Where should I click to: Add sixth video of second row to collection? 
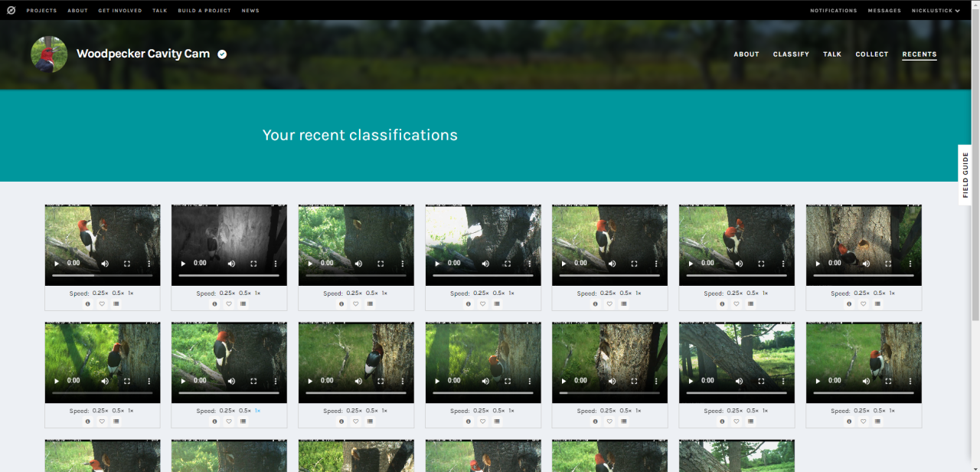(x=751, y=421)
